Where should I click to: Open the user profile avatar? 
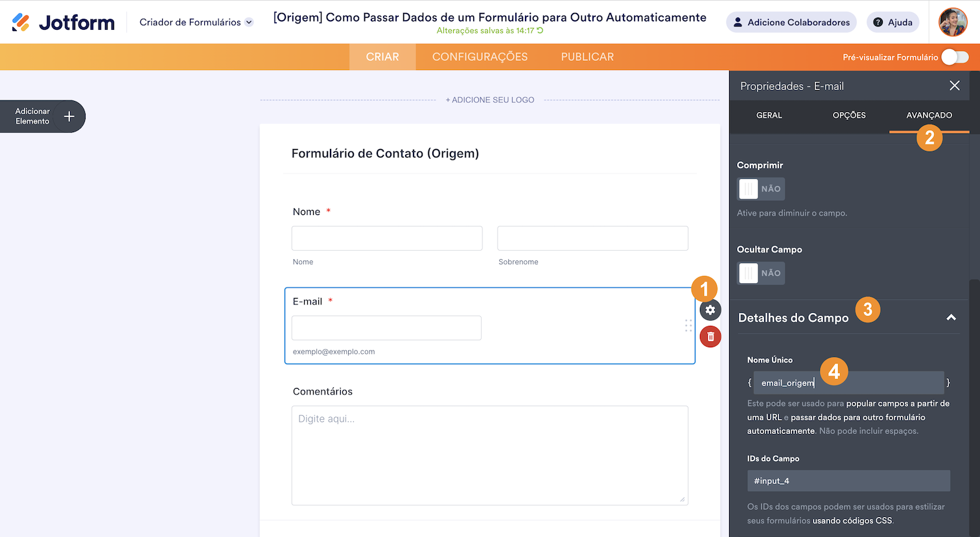tap(953, 22)
